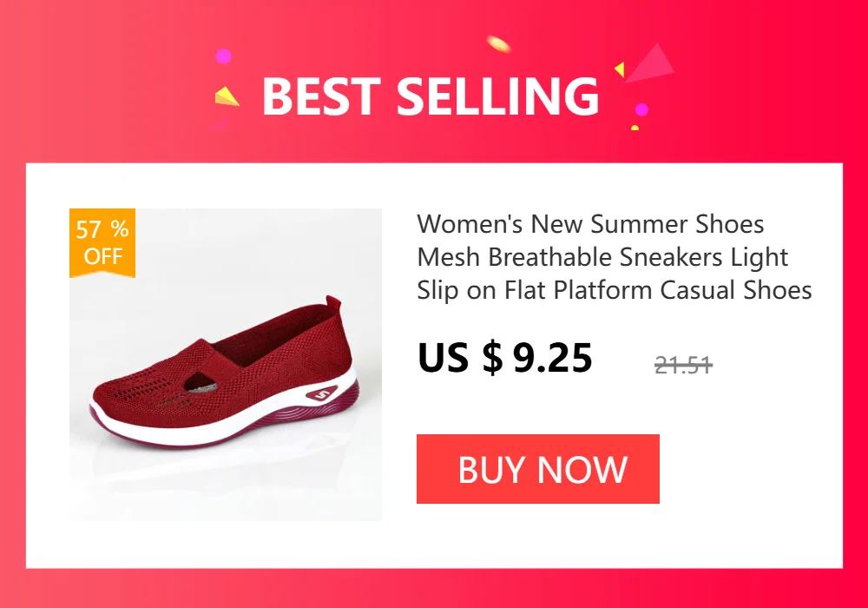The width and height of the screenshot is (868, 608).
Task: Click the gold coin confetti above the heading
Action: tap(498, 43)
